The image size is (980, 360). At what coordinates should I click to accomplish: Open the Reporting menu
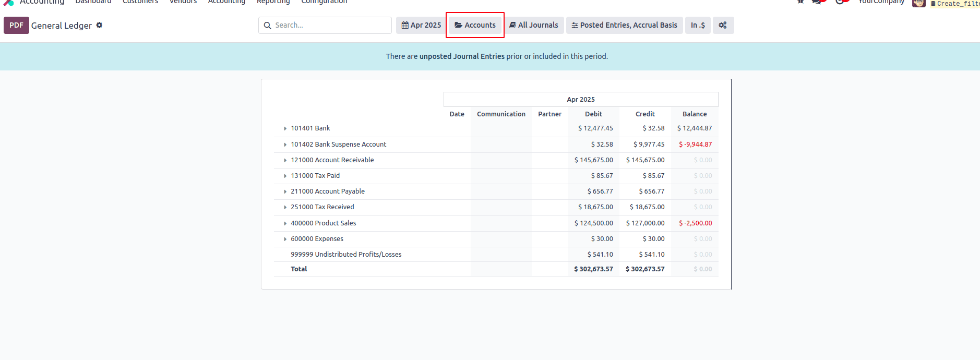tap(273, 2)
